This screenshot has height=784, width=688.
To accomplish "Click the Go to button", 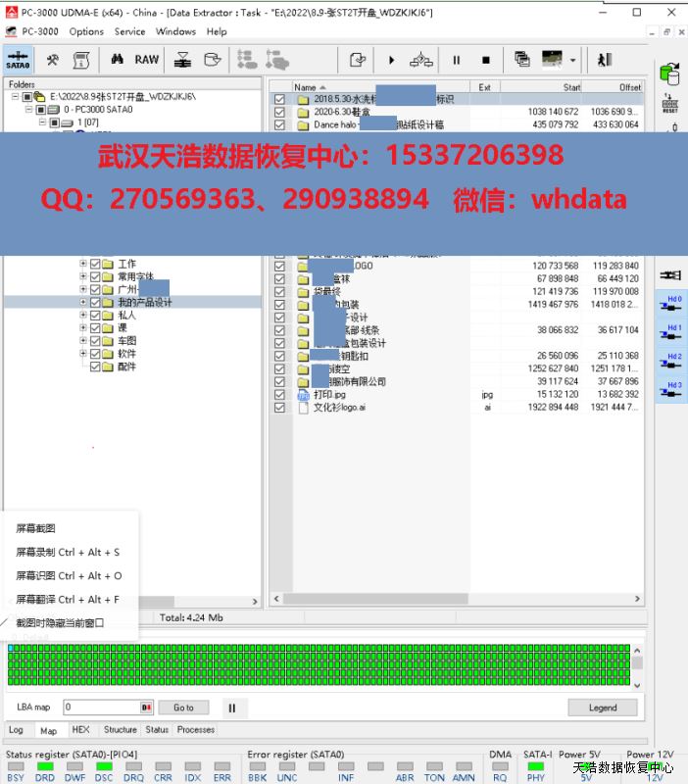I will click(x=183, y=708).
